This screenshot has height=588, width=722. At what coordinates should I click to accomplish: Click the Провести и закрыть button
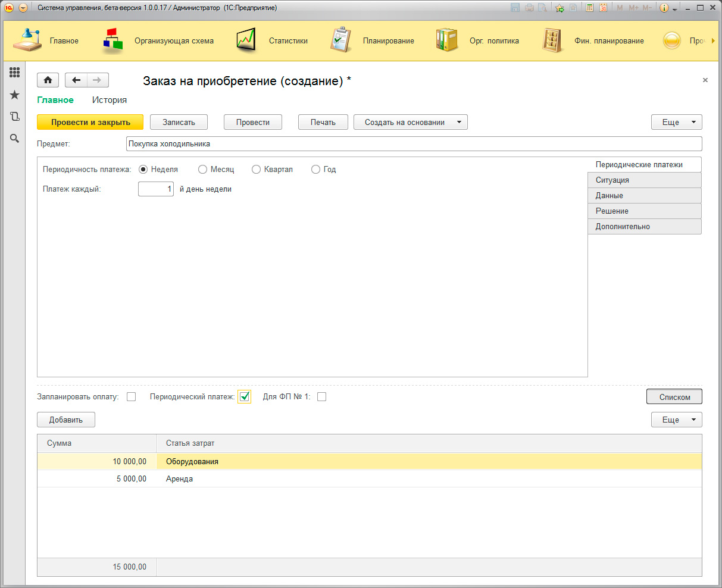(90, 122)
